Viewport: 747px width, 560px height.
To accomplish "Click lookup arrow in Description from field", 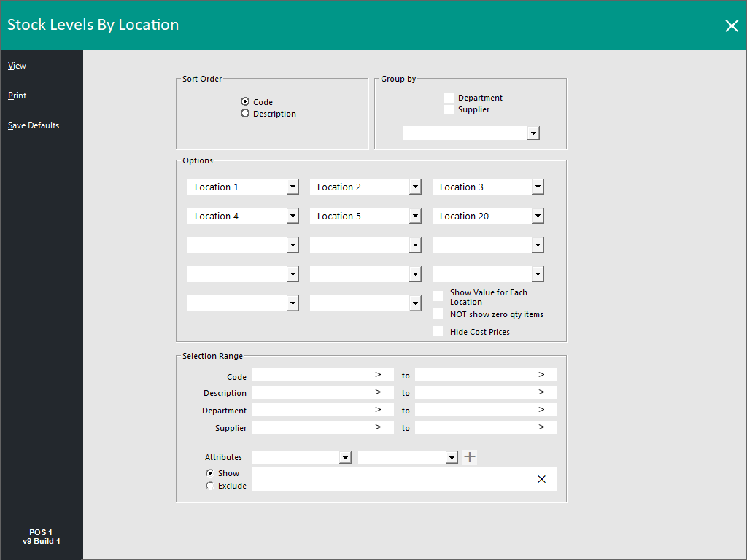I will 379,392.
